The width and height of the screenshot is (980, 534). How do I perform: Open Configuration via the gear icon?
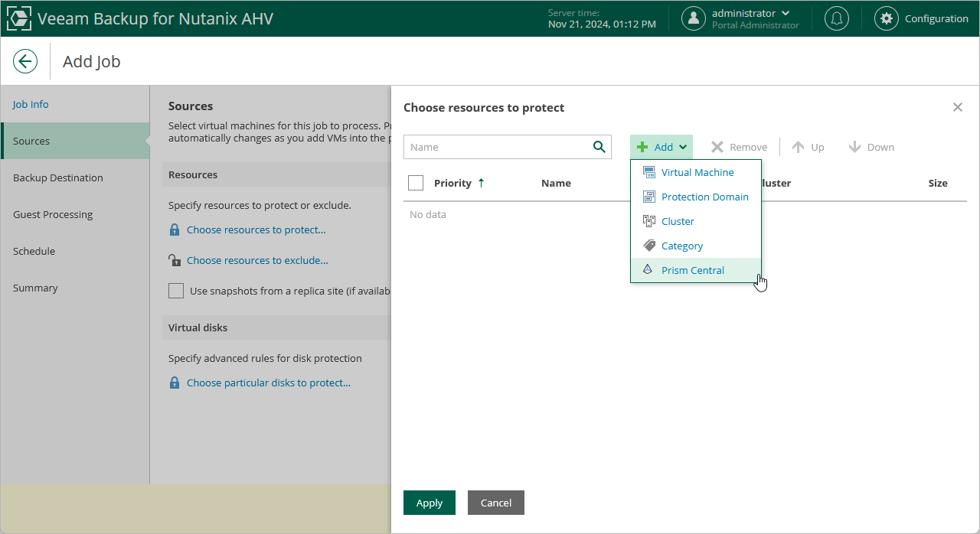coord(887,18)
